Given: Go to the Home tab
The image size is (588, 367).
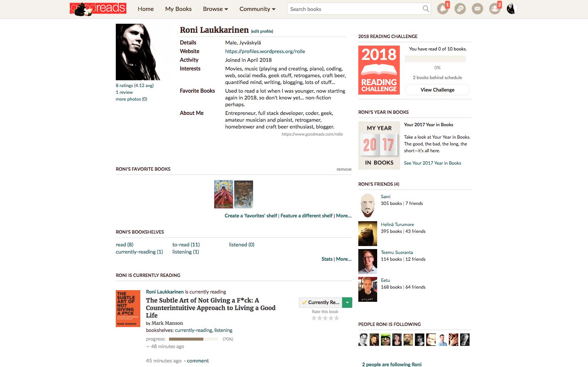Looking at the screenshot, I should click(146, 9).
